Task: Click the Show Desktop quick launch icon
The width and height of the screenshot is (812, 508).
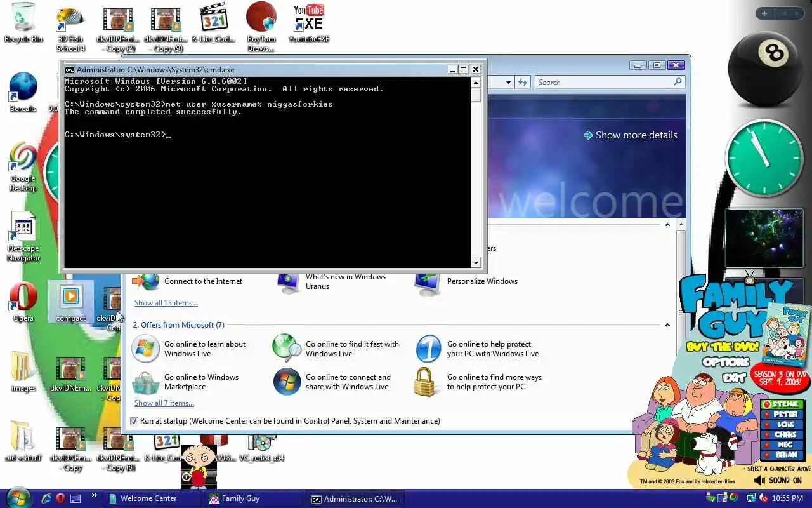Action: [75, 498]
